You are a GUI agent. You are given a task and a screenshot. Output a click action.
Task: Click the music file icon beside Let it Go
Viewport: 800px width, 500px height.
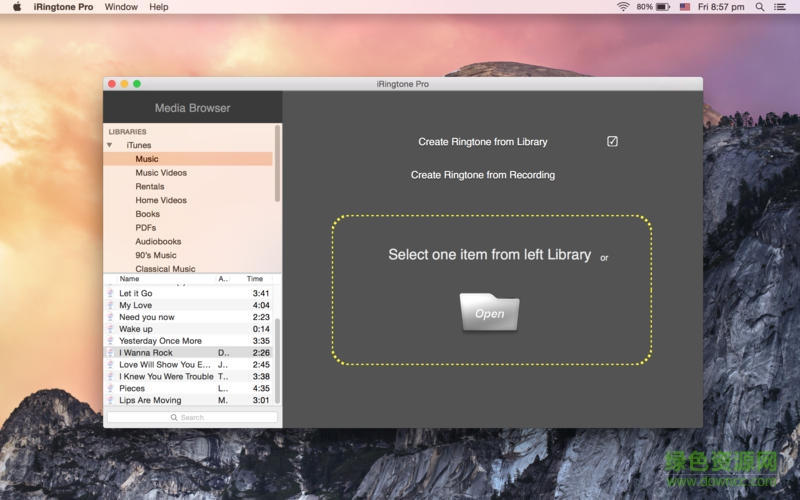[110, 293]
